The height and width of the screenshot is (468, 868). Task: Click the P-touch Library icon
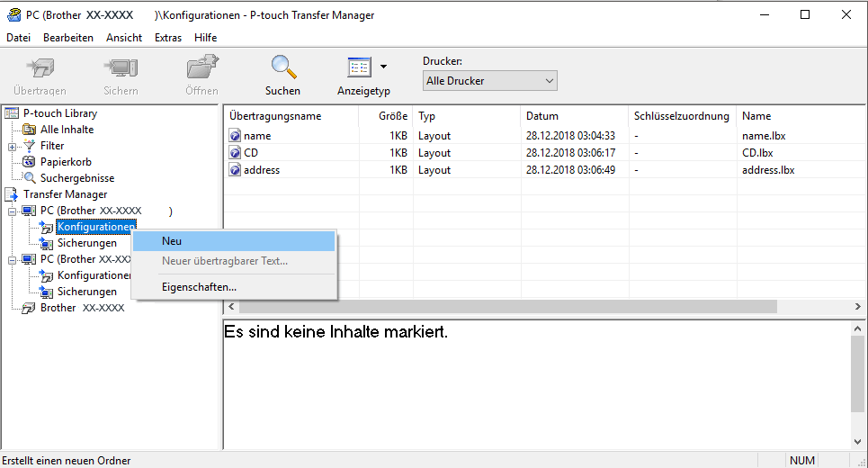coord(11,113)
